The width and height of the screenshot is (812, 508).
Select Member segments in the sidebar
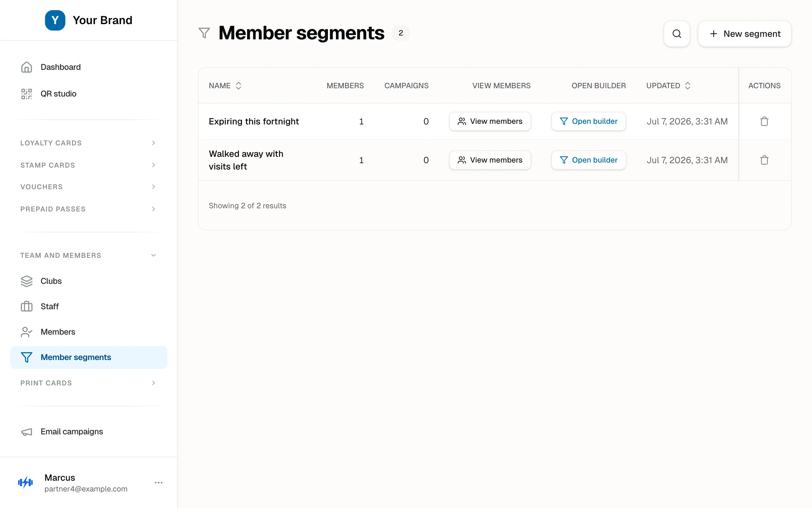coord(88,357)
